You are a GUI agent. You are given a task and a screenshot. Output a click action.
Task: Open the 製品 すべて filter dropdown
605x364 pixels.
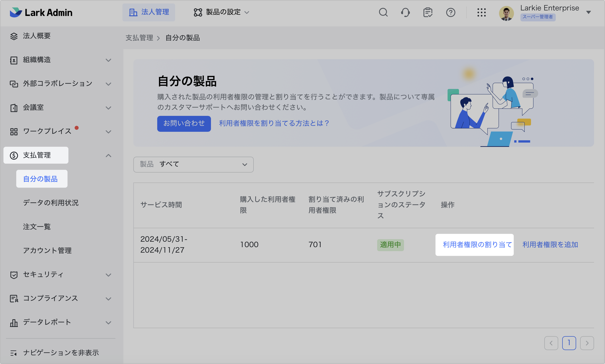(193, 164)
